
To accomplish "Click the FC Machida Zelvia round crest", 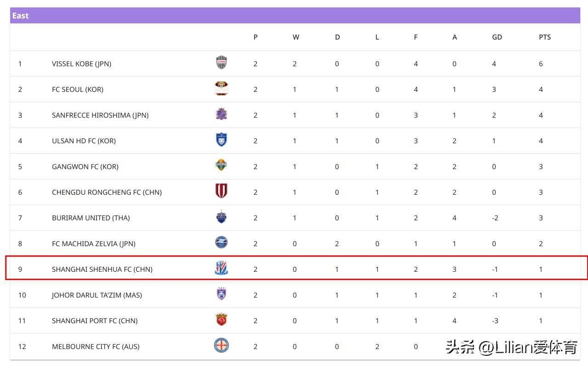I will [x=221, y=242].
